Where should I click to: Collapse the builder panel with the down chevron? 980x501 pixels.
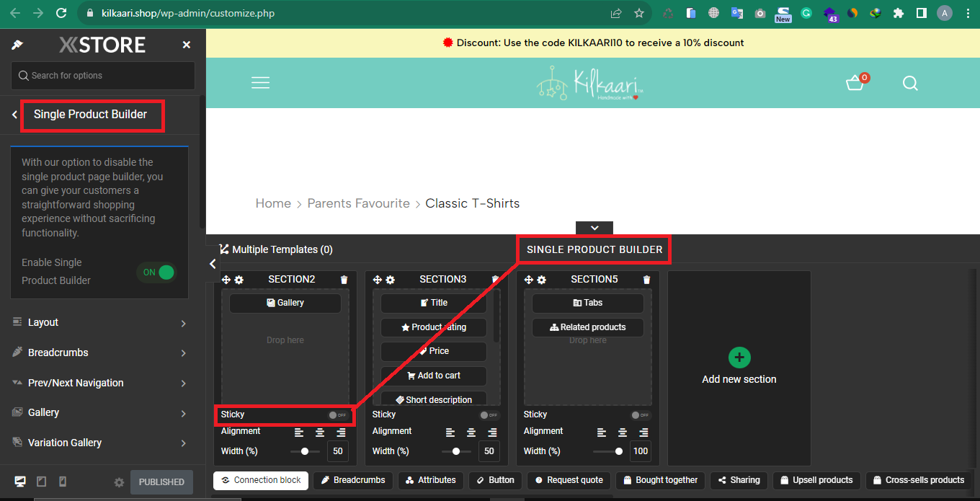594,228
